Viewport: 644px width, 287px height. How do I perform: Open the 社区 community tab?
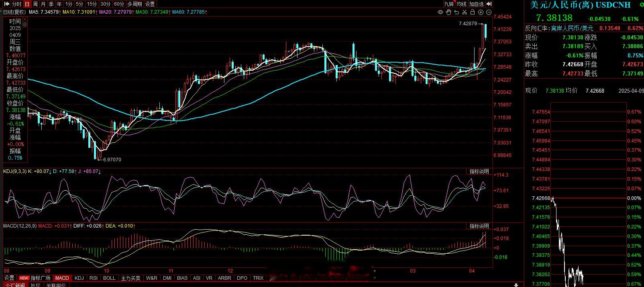[35, 285]
